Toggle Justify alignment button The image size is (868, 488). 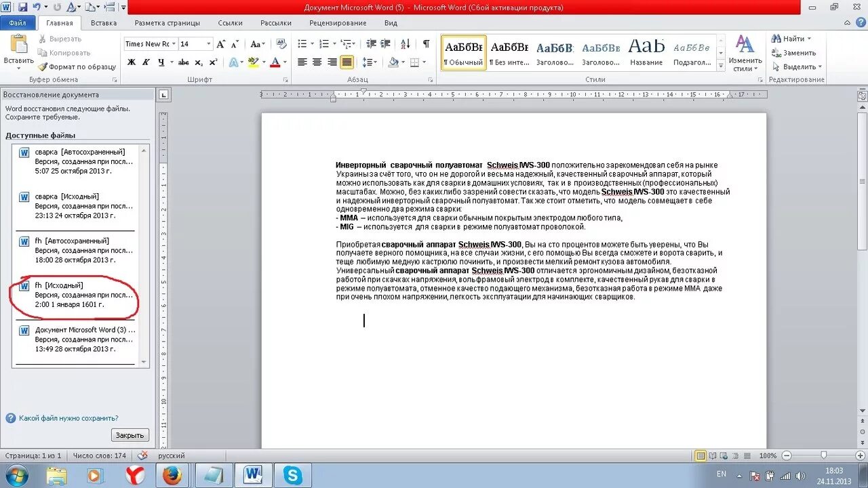tap(347, 62)
